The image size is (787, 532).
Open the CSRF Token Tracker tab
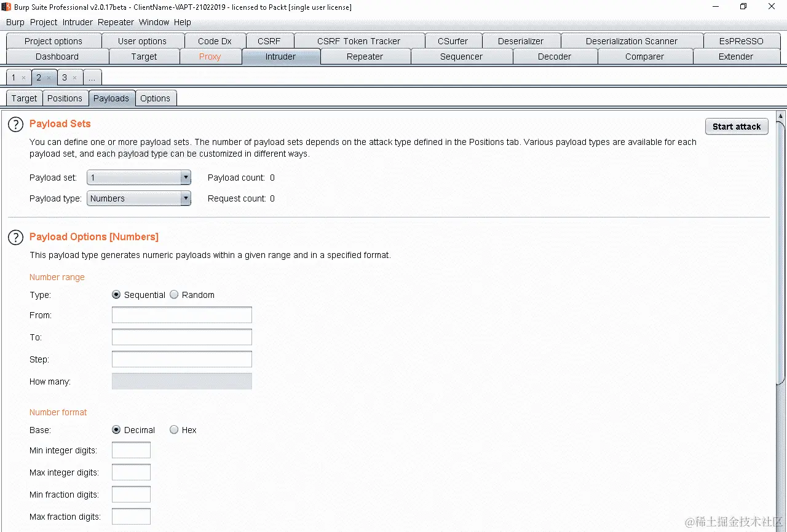pyautogui.click(x=359, y=41)
